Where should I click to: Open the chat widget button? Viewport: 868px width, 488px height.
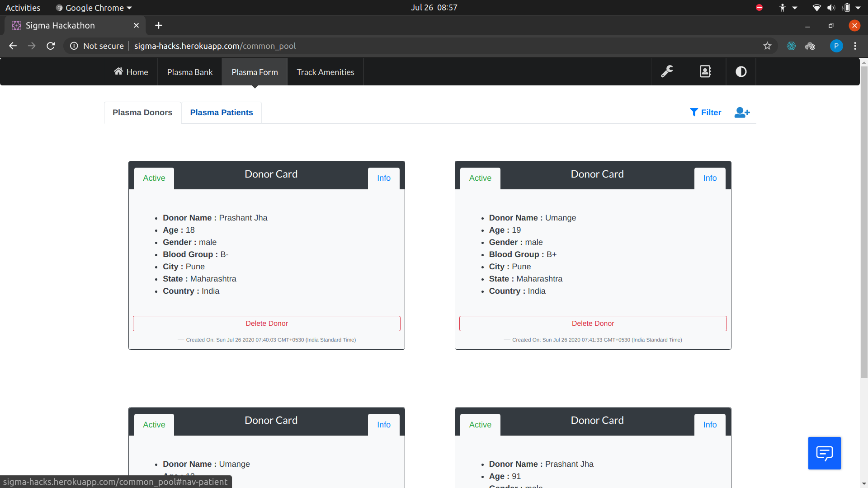tap(824, 453)
